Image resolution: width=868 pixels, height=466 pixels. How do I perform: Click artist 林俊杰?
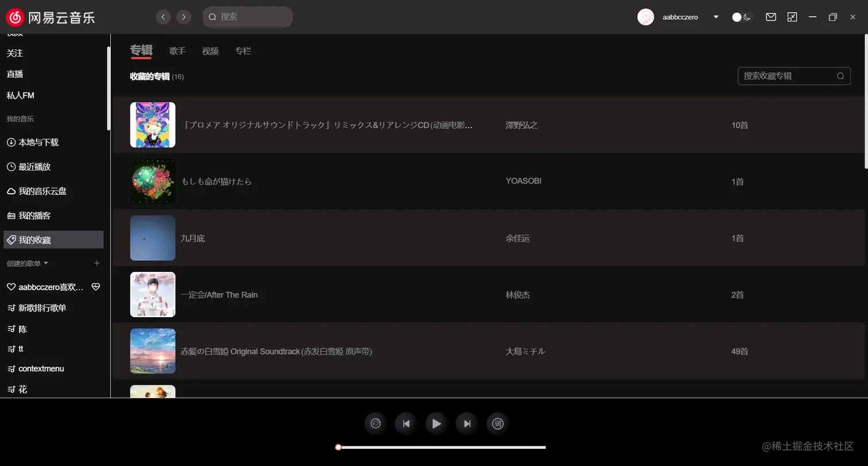518,295
